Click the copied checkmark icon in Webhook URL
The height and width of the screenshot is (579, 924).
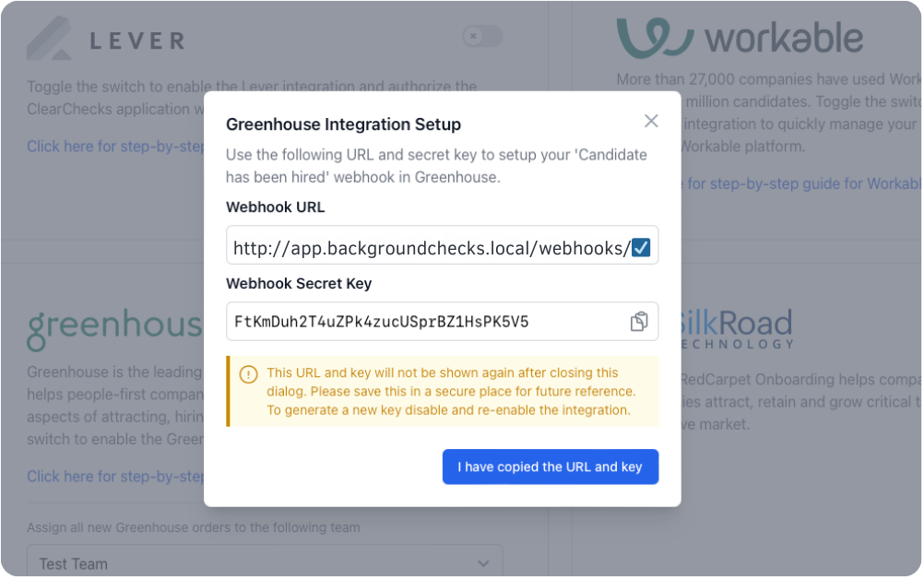tap(641, 247)
